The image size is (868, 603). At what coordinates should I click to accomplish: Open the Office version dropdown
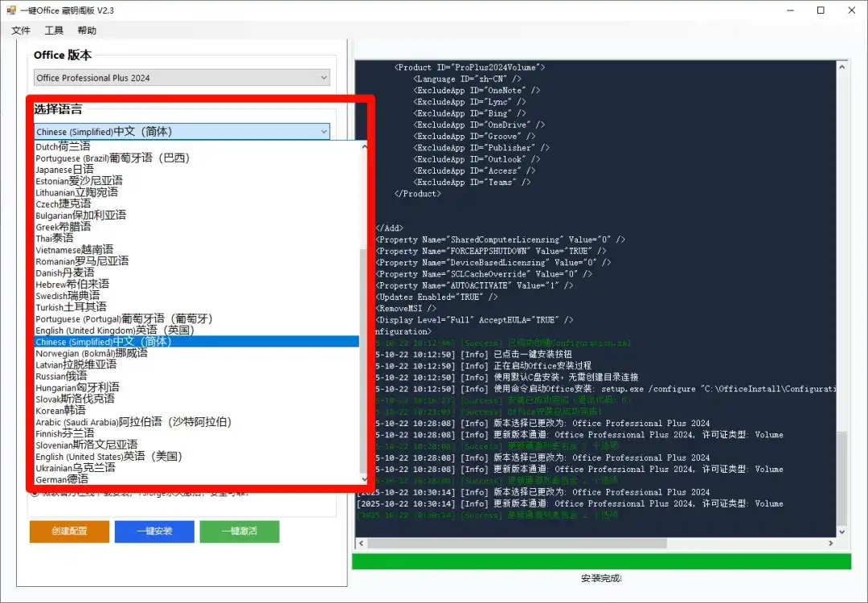click(182, 78)
